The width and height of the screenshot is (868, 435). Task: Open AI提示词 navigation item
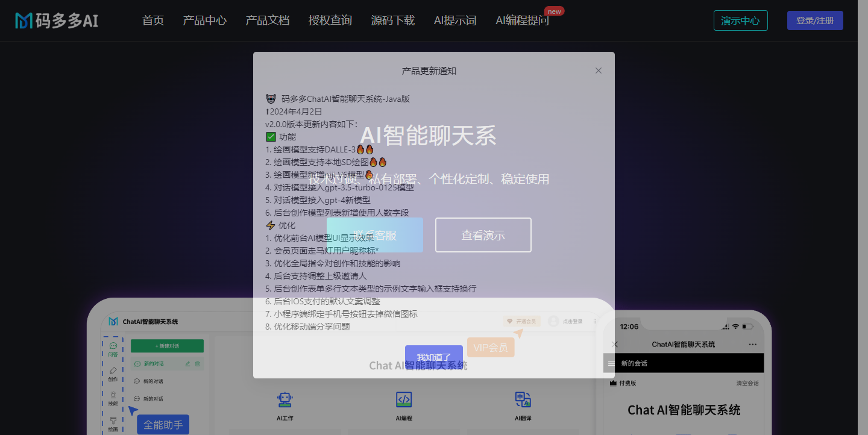point(455,20)
